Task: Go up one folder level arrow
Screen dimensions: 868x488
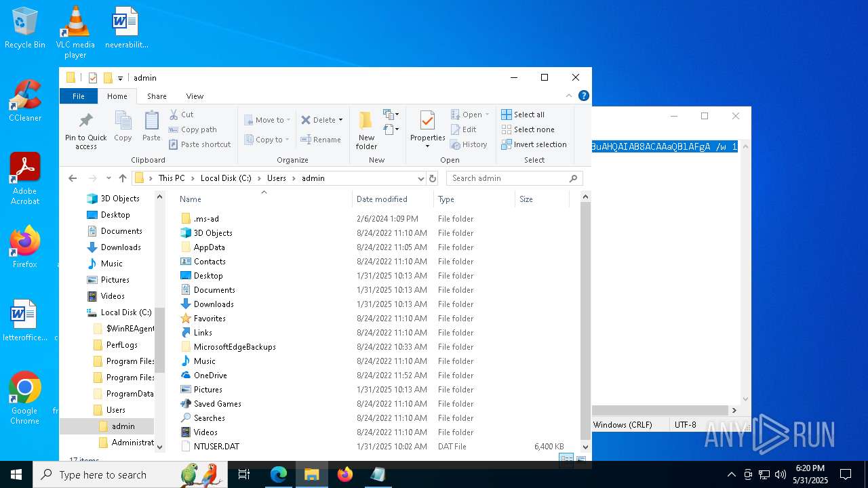Action: click(123, 178)
